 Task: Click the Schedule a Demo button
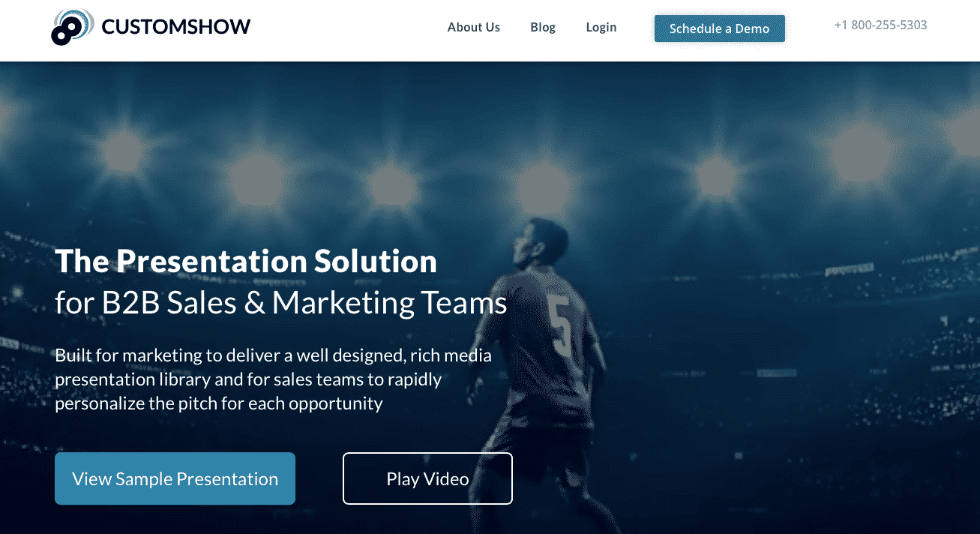click(720, 28)
